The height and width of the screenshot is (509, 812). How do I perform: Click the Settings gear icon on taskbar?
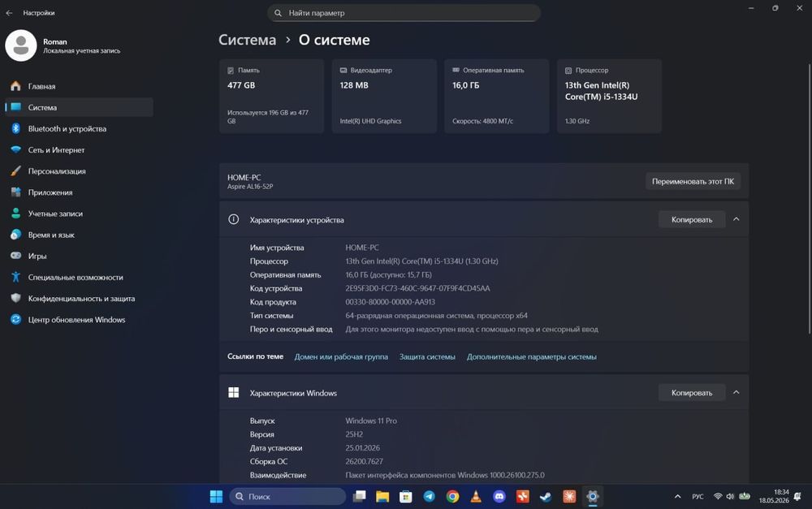(x=593, y=497)
